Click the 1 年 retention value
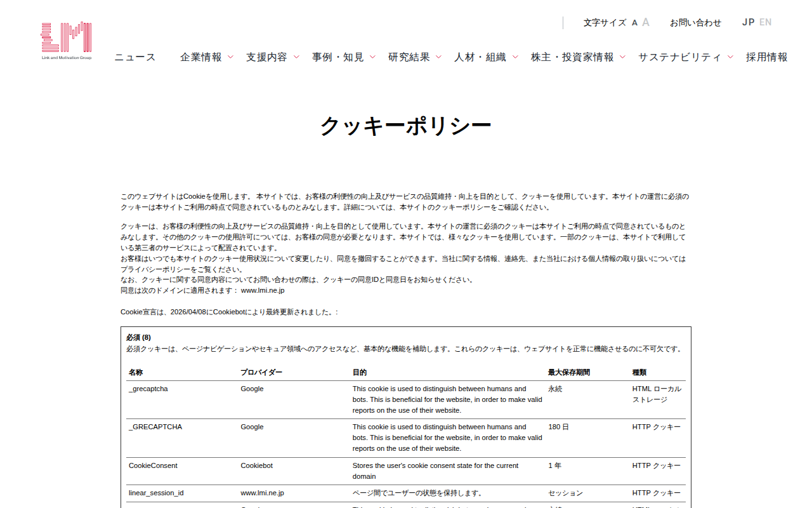 [555, 465]
